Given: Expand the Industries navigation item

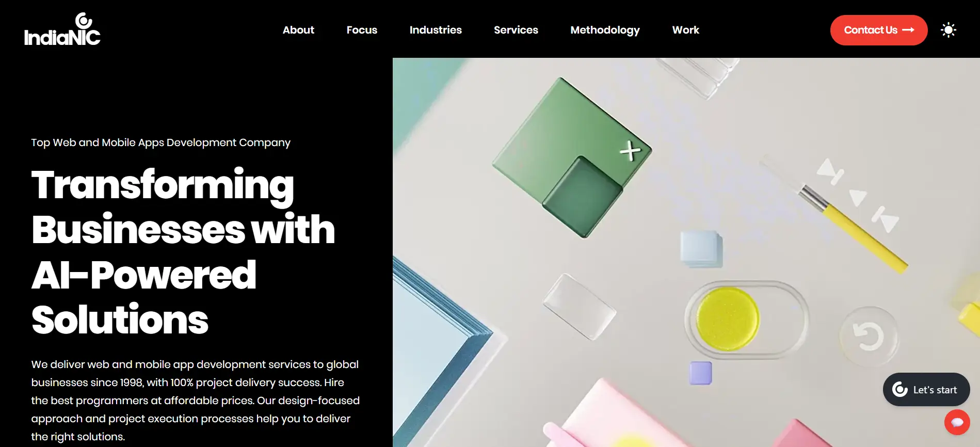Looking at the screenshot, I should pyautogui.click(x=436, y=30).
